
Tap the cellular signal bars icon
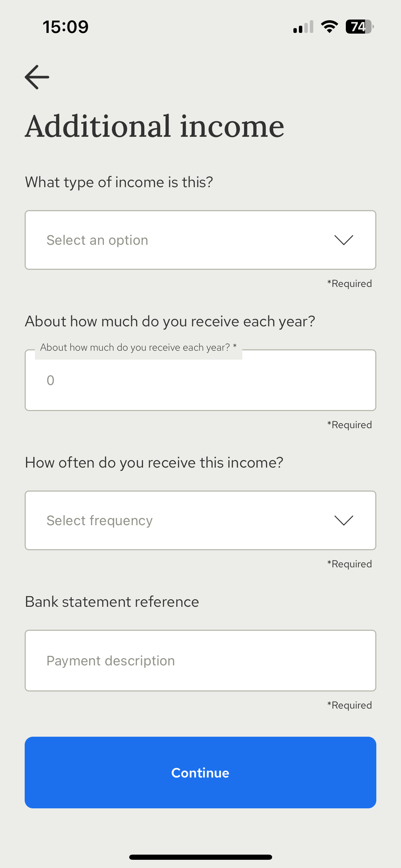click(x=303, y=27)
